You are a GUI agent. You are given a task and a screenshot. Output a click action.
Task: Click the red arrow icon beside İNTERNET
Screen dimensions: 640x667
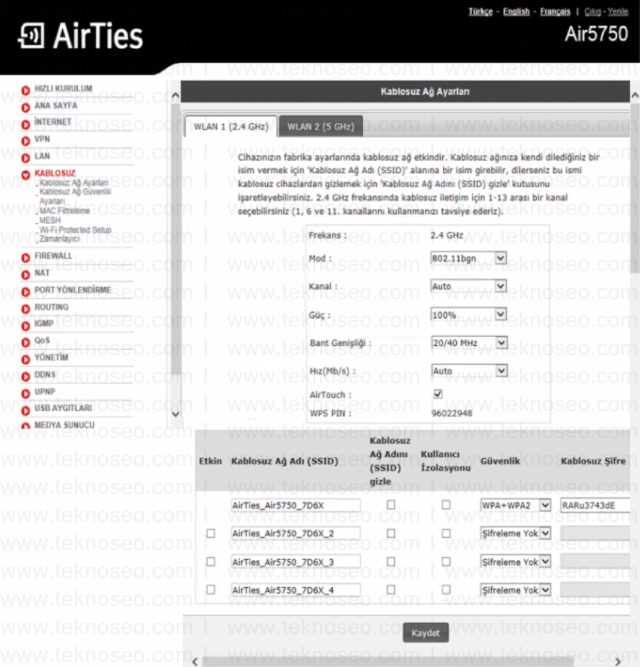[x=26, y=124]
